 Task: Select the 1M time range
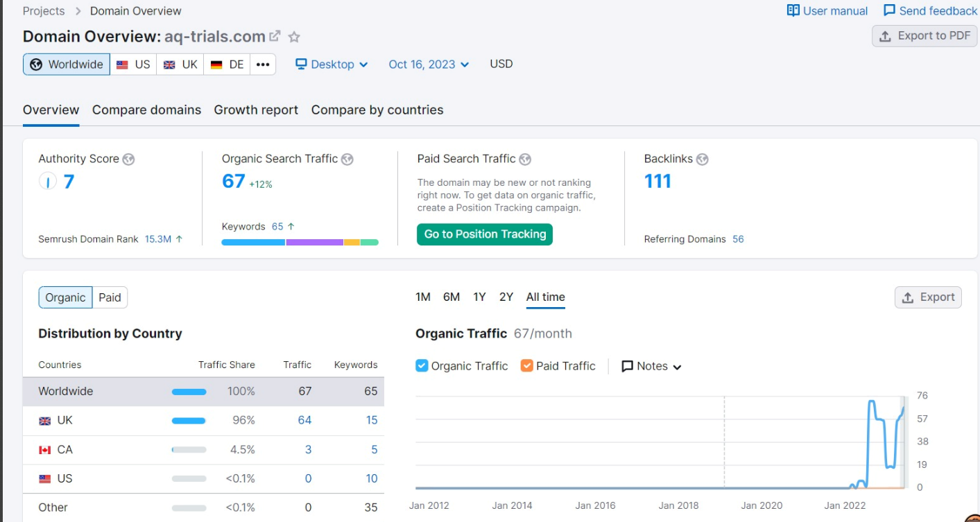point(423,297)
